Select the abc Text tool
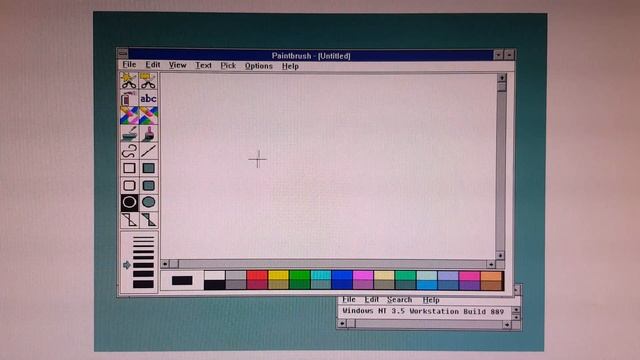Screen dimensions: 640x360 [x=148, y=98]
